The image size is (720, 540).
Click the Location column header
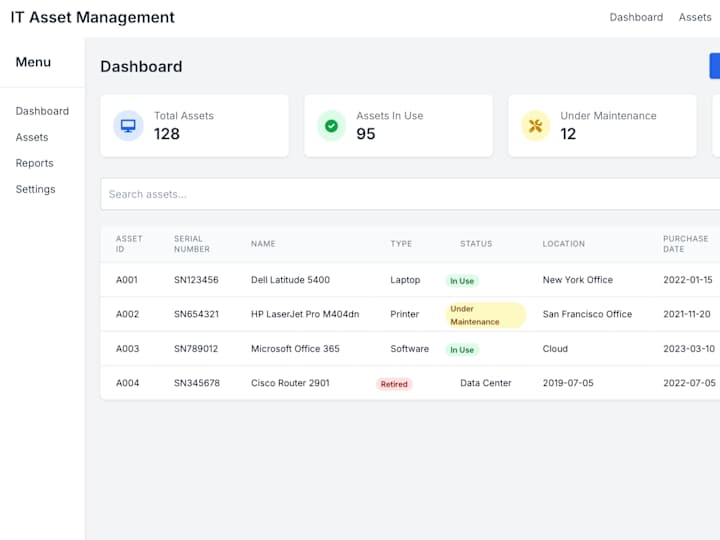tap(563, 244)
